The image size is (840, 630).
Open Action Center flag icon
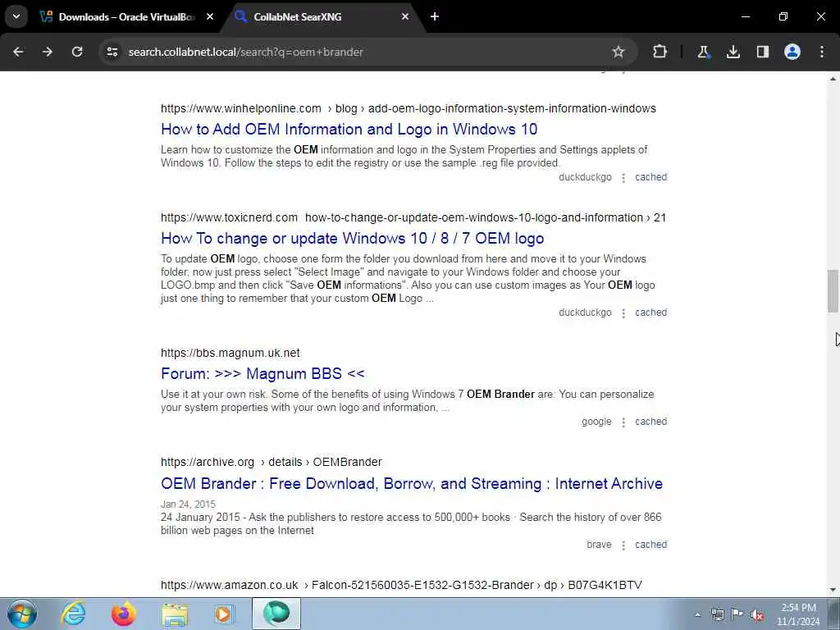[x=737, y=614]
